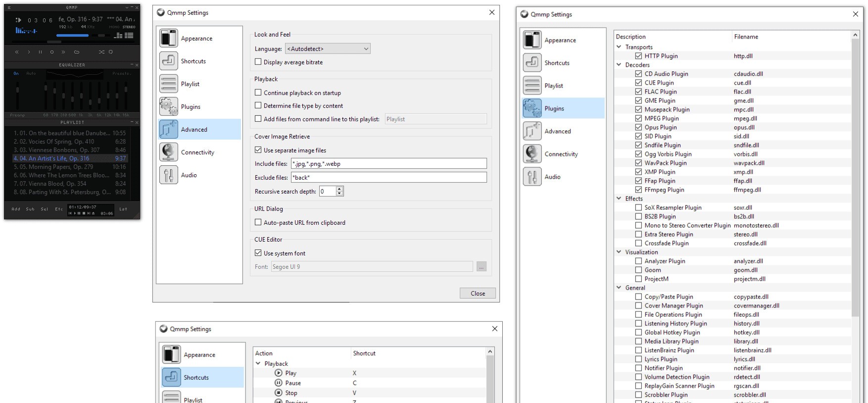Click the Close button in Advanced settings
The width and height of the screenshot is (868, 403).
click(478, 293)
